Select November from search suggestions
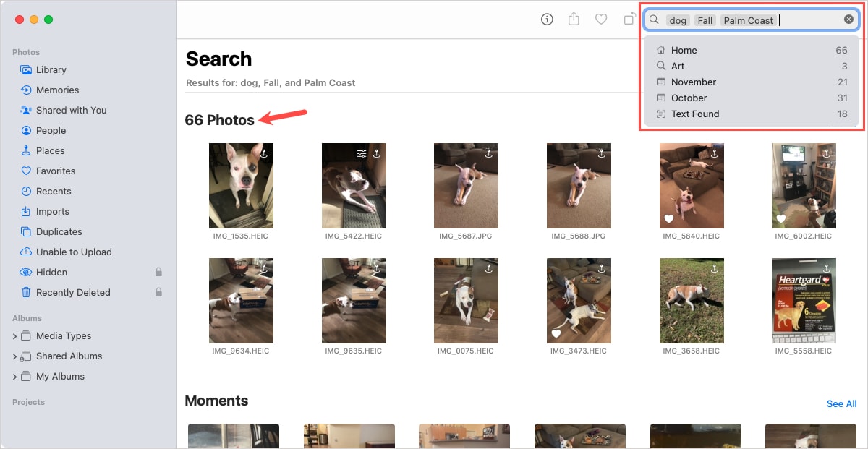 tap(692, 82)
